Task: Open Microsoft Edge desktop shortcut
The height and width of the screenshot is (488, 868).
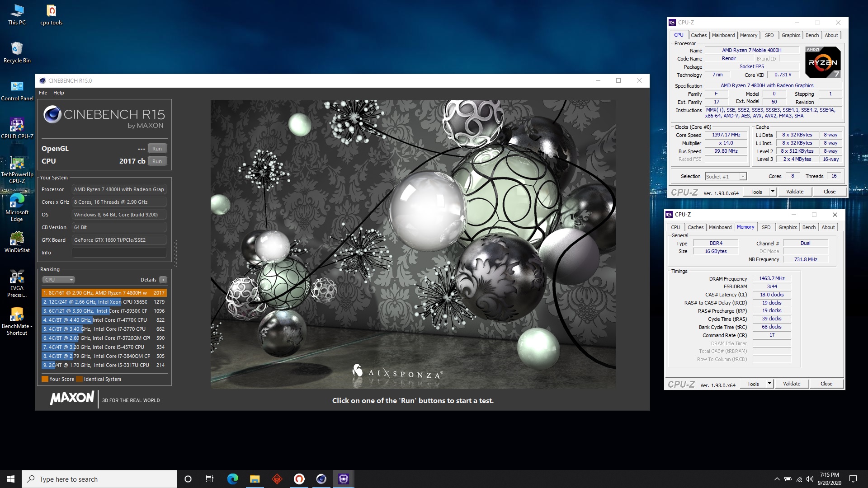Action: 17,207
